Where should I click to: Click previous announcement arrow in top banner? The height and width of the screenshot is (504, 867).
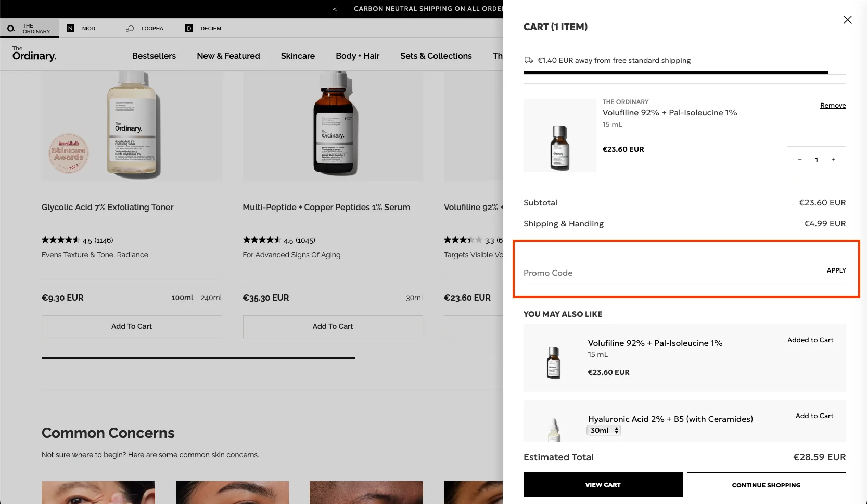pyautogui.click(x=335, y=9)
